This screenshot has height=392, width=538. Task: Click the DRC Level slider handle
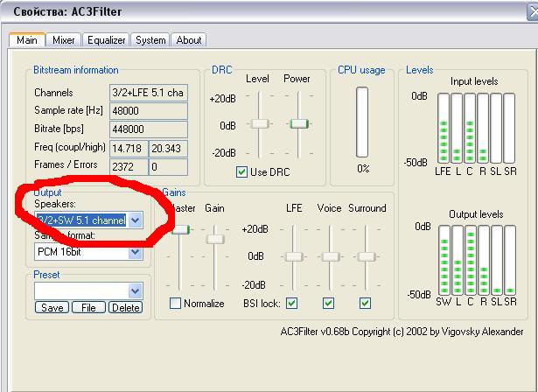click(259, 124)
